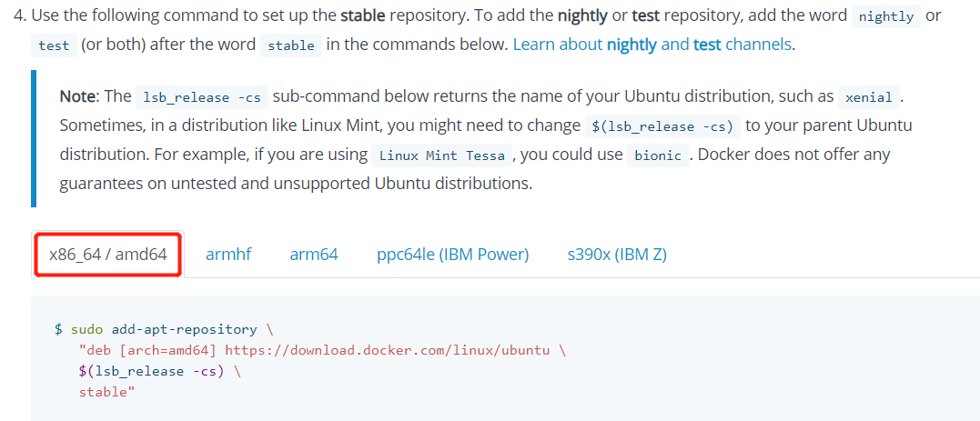Open the arm64 architecture tab
This screenshot has width=980, height=421.
click(314, 255)
